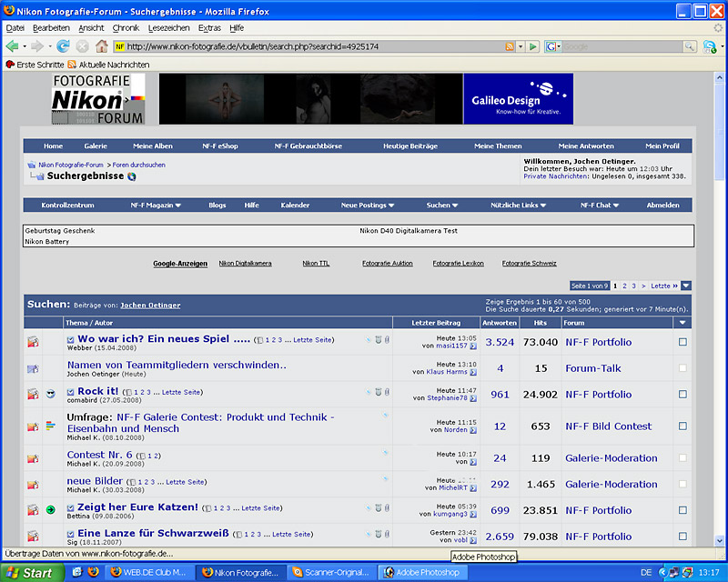This screenshot has width=728, height=582.
Task: Go to last post by Stephanie78
Action: tap(473, 398)
